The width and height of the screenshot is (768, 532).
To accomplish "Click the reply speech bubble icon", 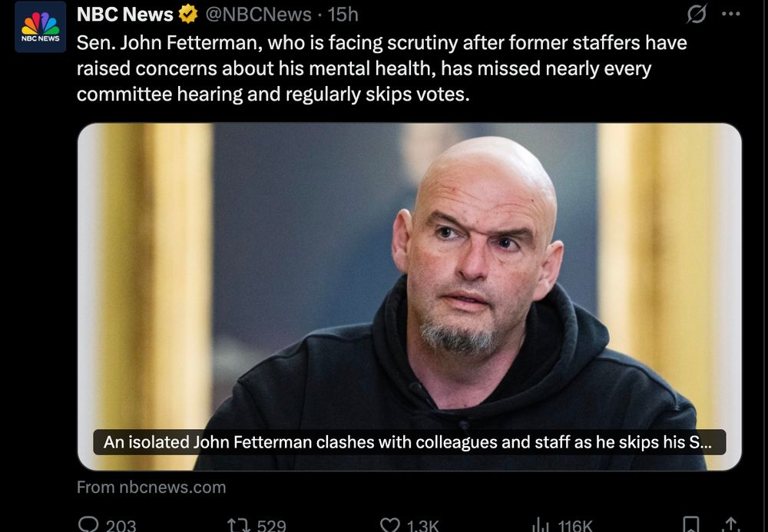I will point(88,525).
